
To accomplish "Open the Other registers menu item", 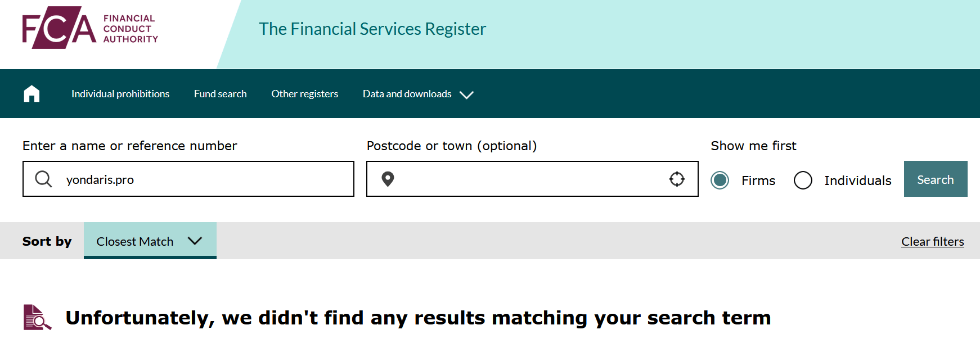I will 305,94.
